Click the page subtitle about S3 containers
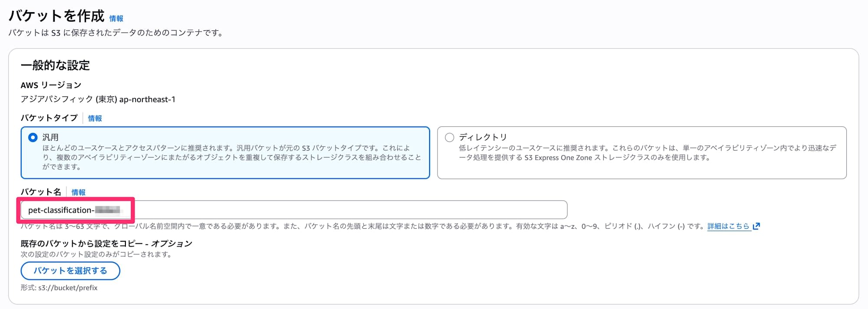The image size is (868, 309). [116, 33]
